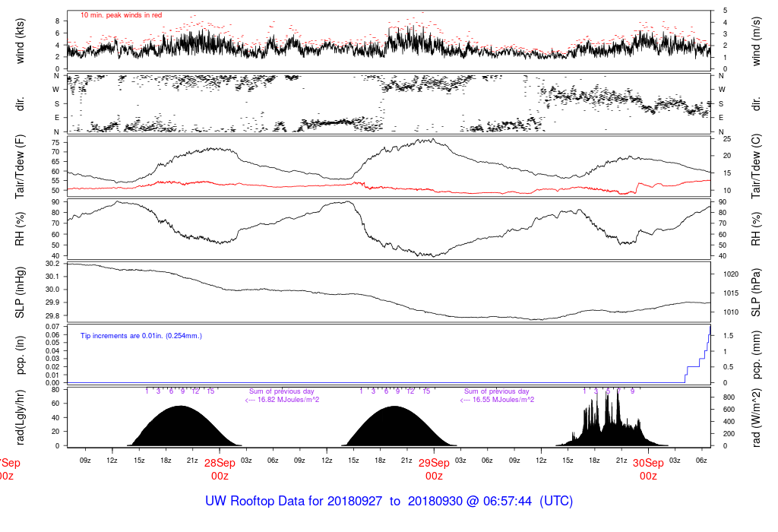Click the '03z' time tick after 29Sep
Screen dimensions: 778x532
(x=460, y=461)
